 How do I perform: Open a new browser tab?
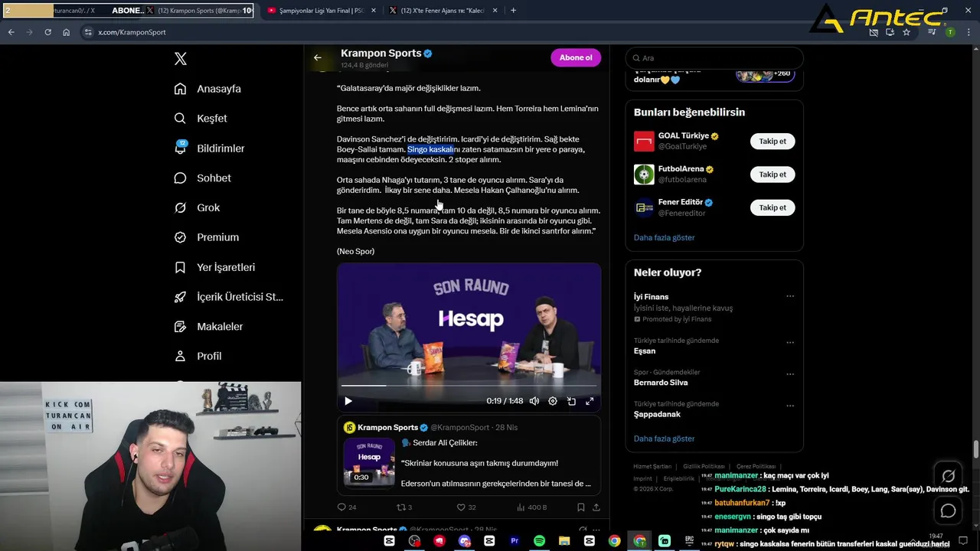pyautogui.click(x=513, y=11)
